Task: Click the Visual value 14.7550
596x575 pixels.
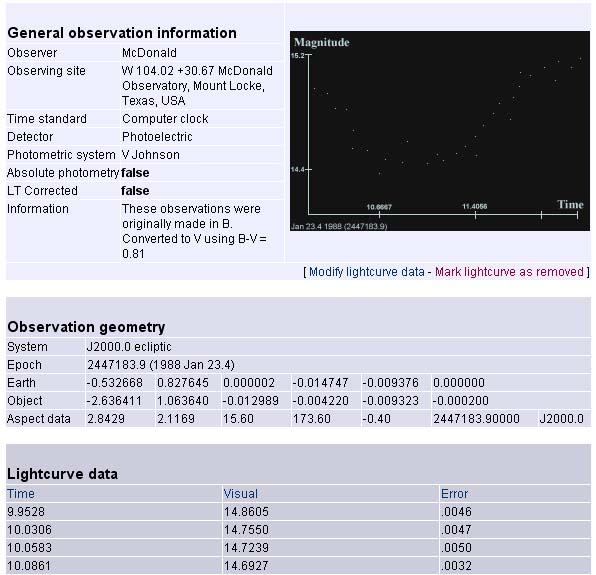Action: tap(246, 530)
